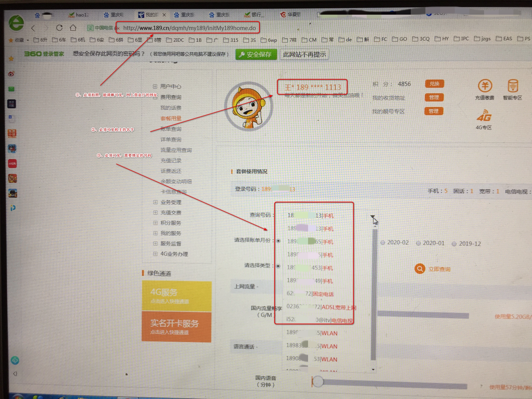Click the green mail sidebar icon
The image size is (532, 399).
click(x=11, y=89)
